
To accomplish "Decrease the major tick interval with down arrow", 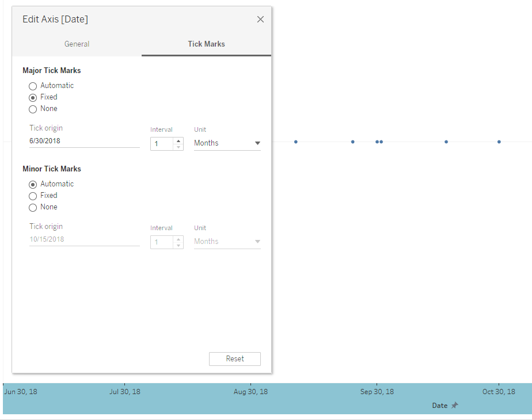I will click(178, 147).
